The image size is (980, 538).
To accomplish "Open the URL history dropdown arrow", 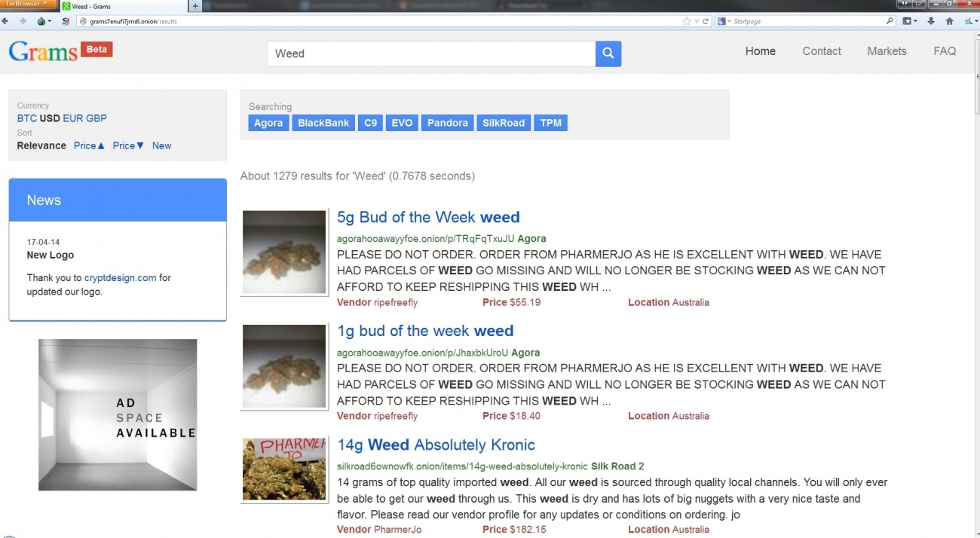I will click(x=697, y=21).
